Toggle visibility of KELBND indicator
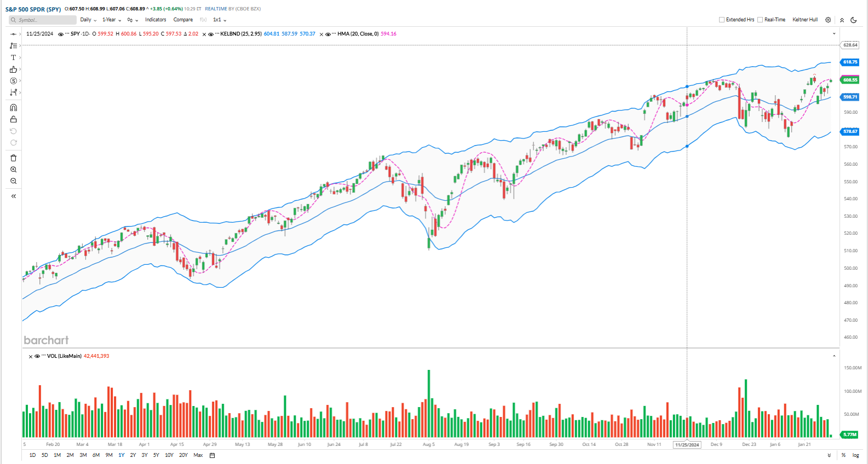The height and width of the screenshot is (464, 868). click(x=211, y=34)
